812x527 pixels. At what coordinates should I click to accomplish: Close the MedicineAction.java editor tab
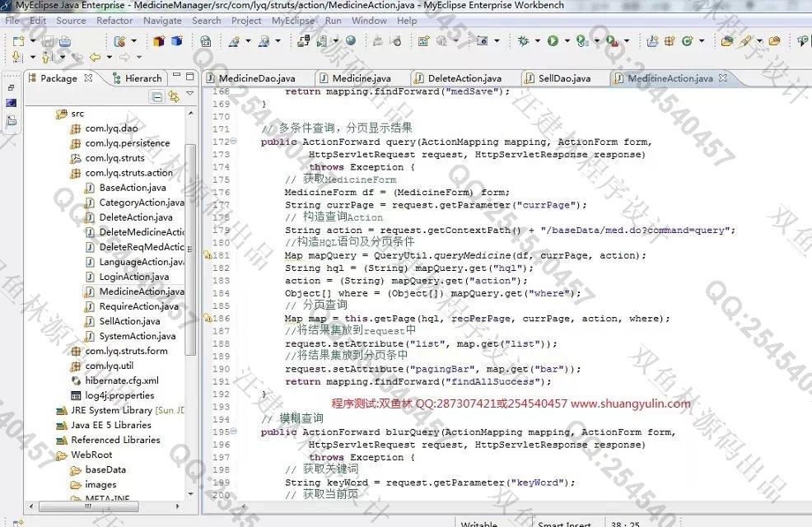point(723,77)
